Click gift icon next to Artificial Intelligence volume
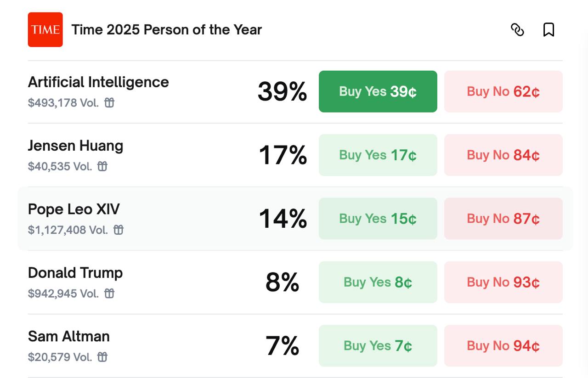This screenshot has height=378, width=588. pyautogui.click(x=109, y=102)
